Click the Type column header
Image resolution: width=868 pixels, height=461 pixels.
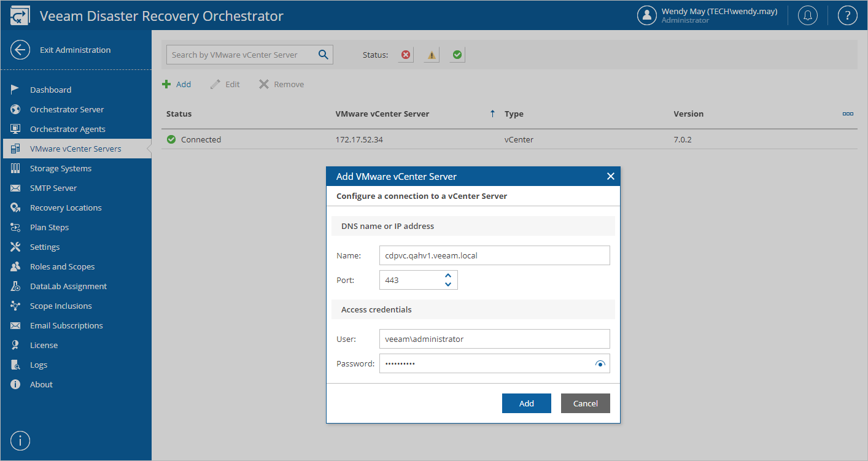tap(514, 114)
